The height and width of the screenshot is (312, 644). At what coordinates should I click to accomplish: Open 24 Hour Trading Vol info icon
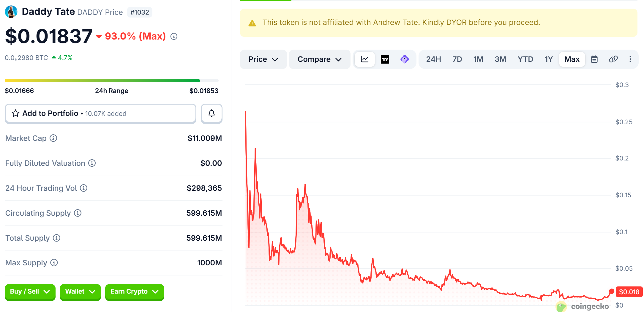pos(84,188)
